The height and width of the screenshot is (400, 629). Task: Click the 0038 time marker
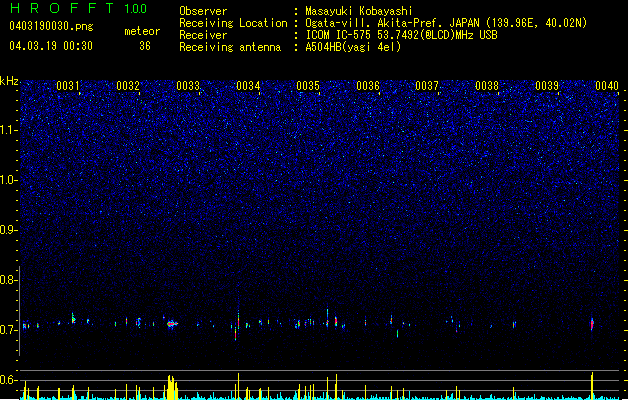(487, 86)
